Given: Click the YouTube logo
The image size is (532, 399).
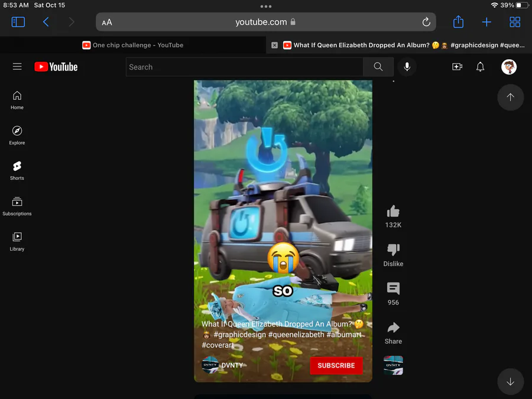Looking at the screenshot, I should (x=56, y=67).
